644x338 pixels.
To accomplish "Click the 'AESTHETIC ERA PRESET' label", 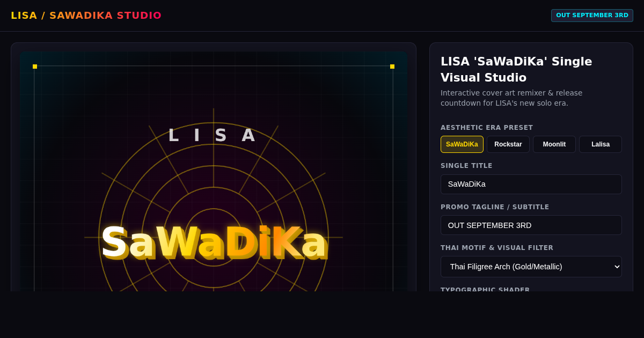I will [487, 128].
